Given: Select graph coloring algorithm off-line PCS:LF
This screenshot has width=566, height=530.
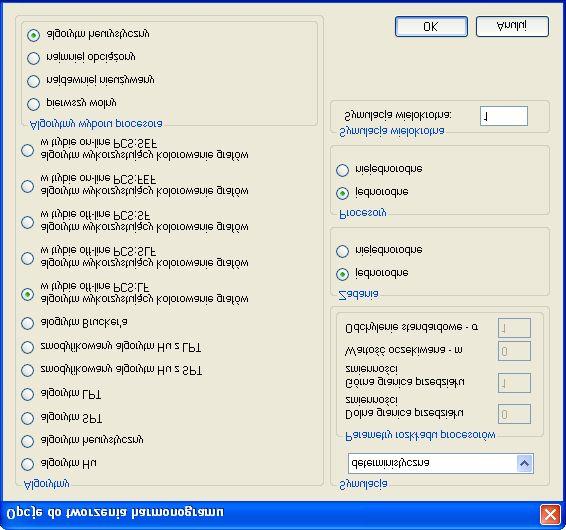Looking at the screenshot, I should pos(27,295).
